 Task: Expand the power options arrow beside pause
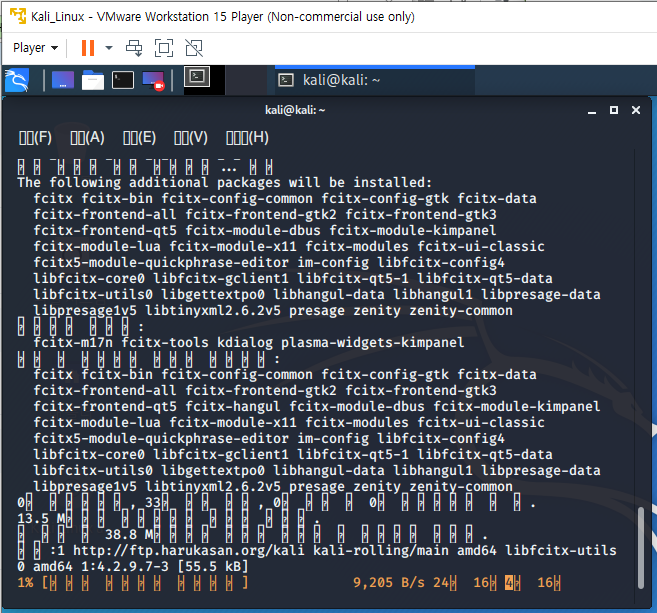[109, 48]
